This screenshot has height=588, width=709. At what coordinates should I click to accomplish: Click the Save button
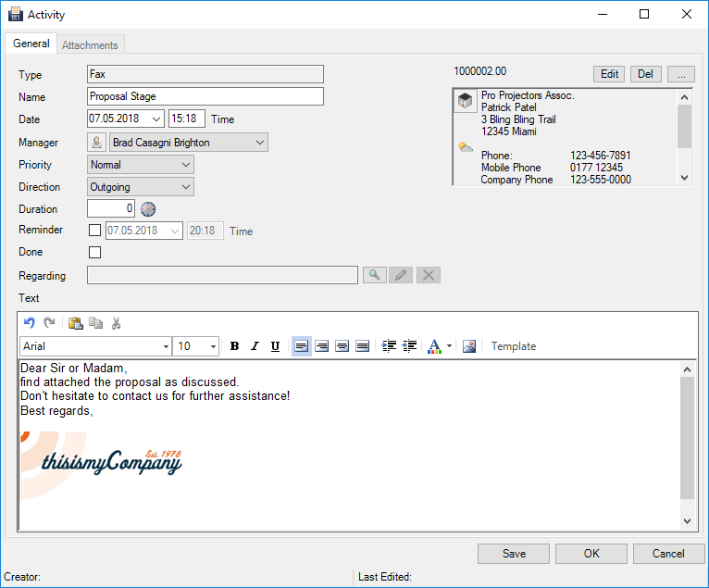click(x=514, y=554)
